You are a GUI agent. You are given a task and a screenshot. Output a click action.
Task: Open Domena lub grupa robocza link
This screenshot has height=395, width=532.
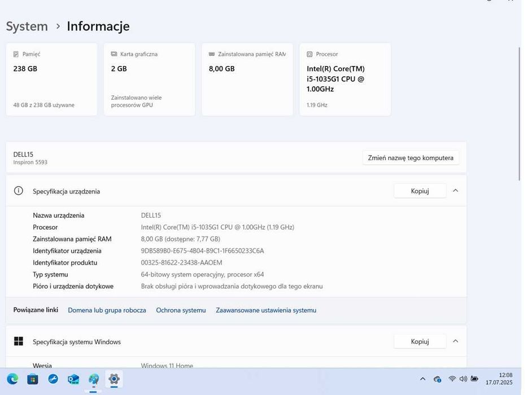(107, 310)
